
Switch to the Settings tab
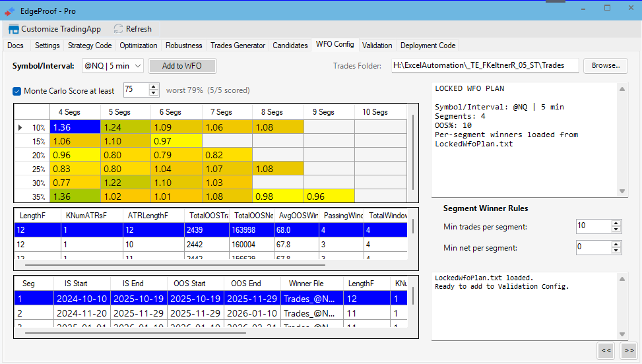[47, 45]
